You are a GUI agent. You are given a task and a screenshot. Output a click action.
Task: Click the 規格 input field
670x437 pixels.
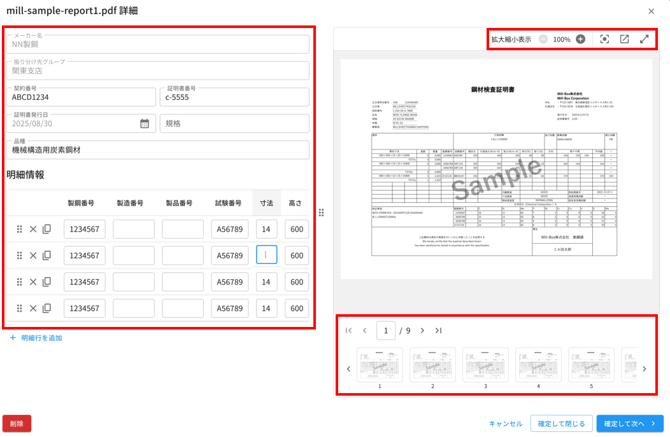[x=234, y=124]
